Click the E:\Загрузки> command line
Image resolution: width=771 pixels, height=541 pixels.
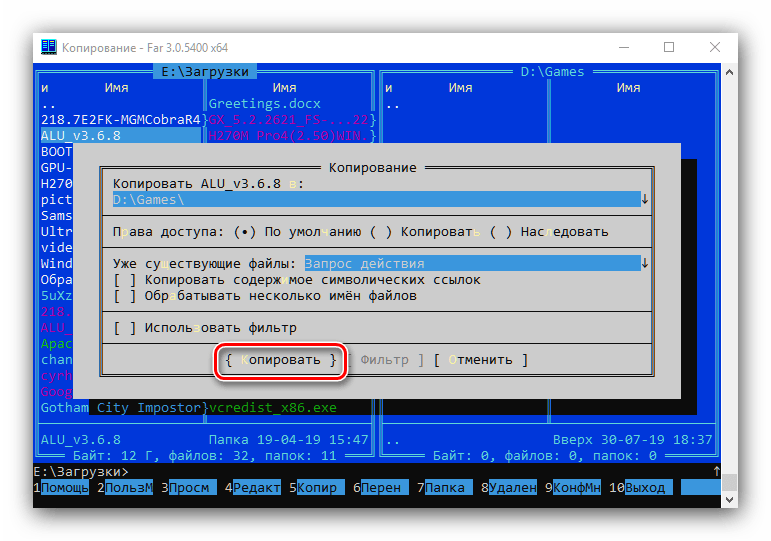81,472
